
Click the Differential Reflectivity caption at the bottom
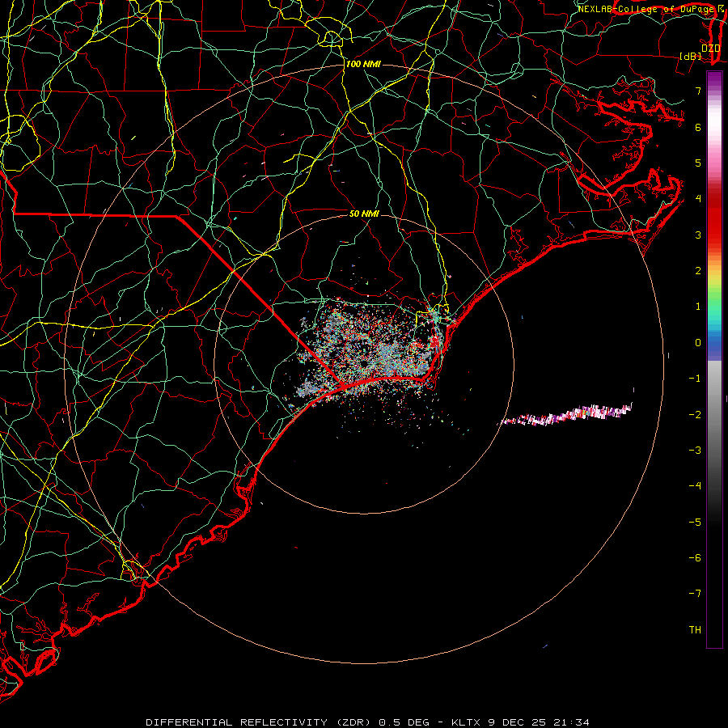tap(368, 722)
